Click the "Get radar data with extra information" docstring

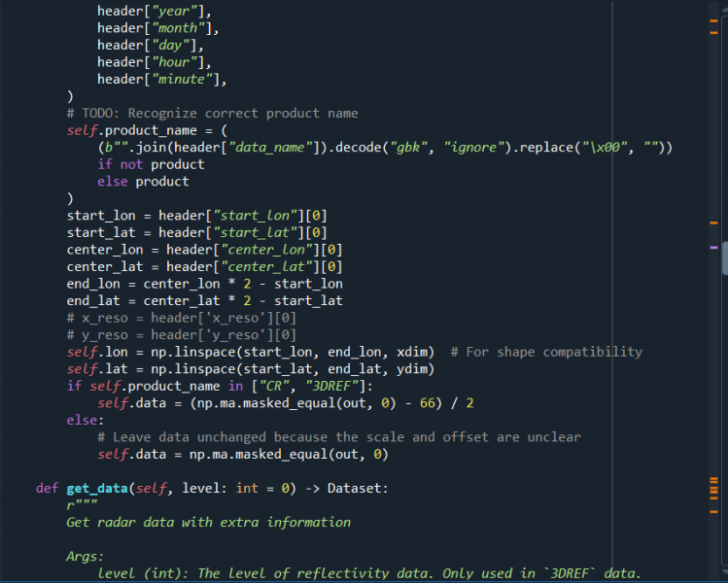click(x=208, y=522)
